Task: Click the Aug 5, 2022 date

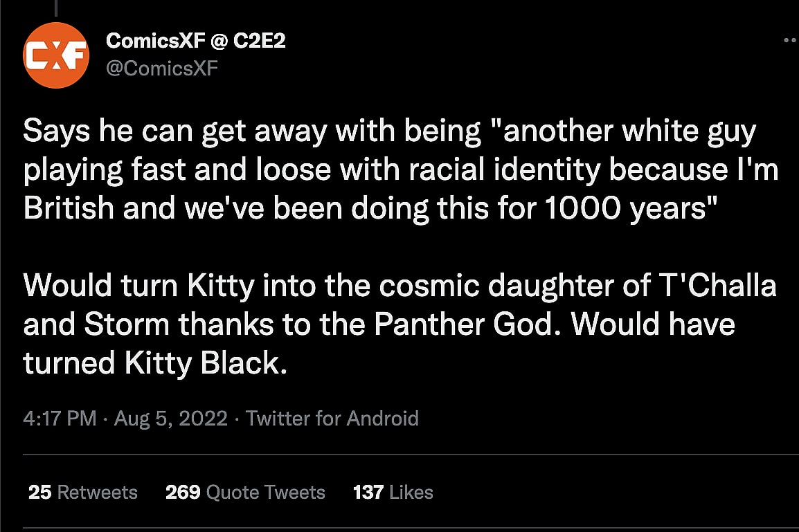Action: pos(171,419)
